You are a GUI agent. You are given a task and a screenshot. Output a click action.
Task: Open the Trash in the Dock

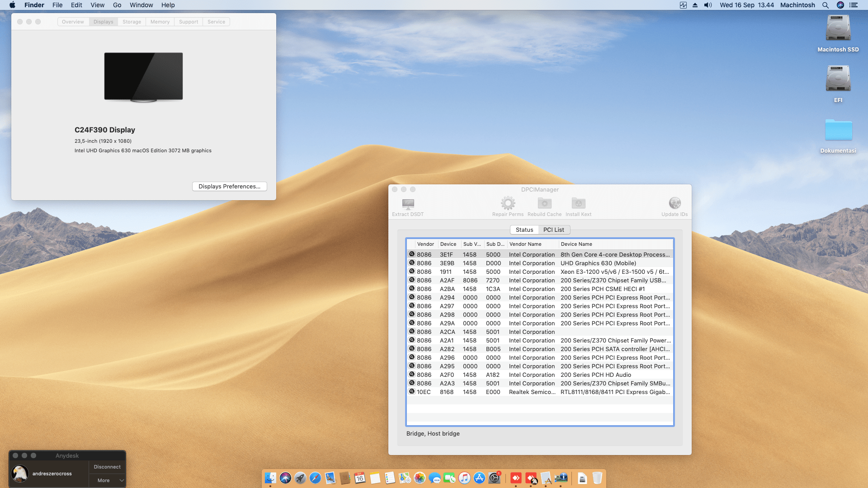click(x=598, y=478)
